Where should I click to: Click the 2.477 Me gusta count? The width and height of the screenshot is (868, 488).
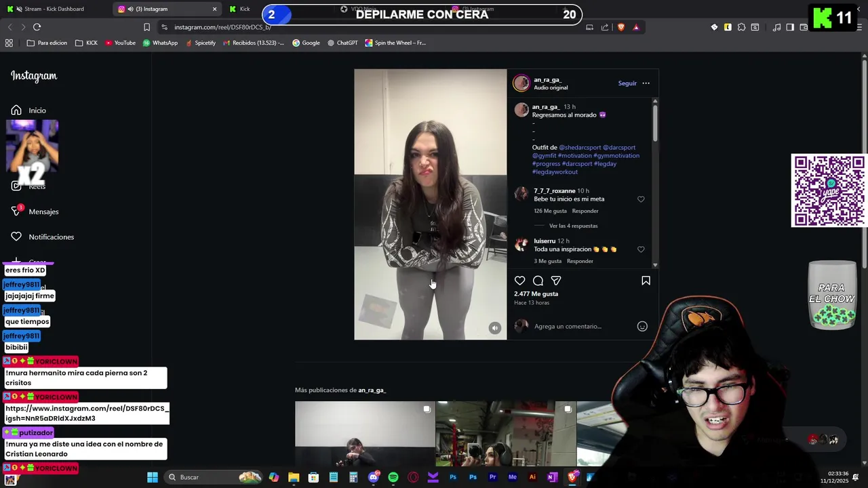point(536,293)
